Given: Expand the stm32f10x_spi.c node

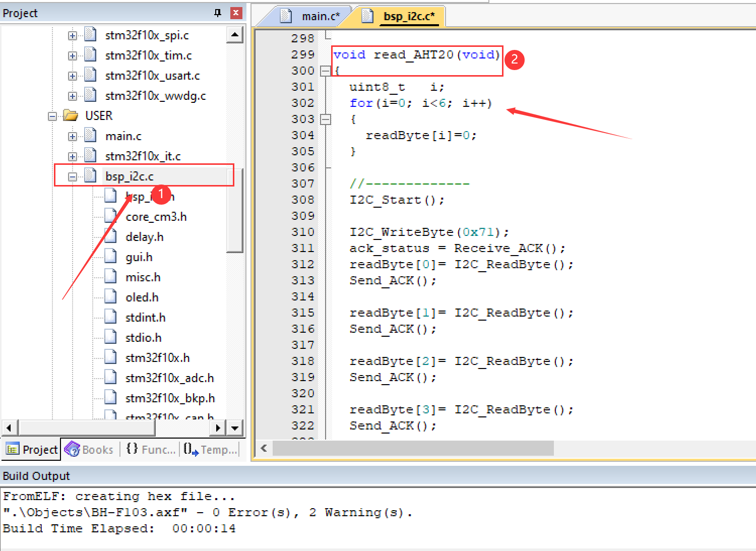Looking at the screenshot, I should [73, 36].
